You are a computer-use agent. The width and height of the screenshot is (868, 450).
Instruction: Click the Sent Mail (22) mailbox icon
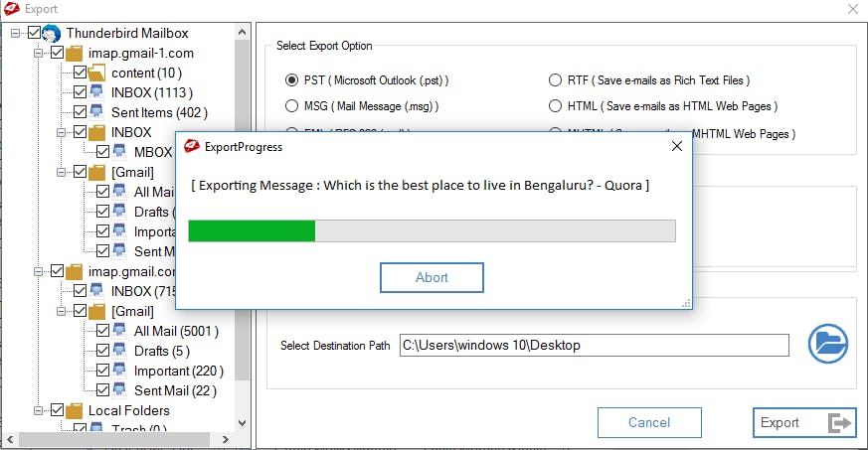[119, 389]
